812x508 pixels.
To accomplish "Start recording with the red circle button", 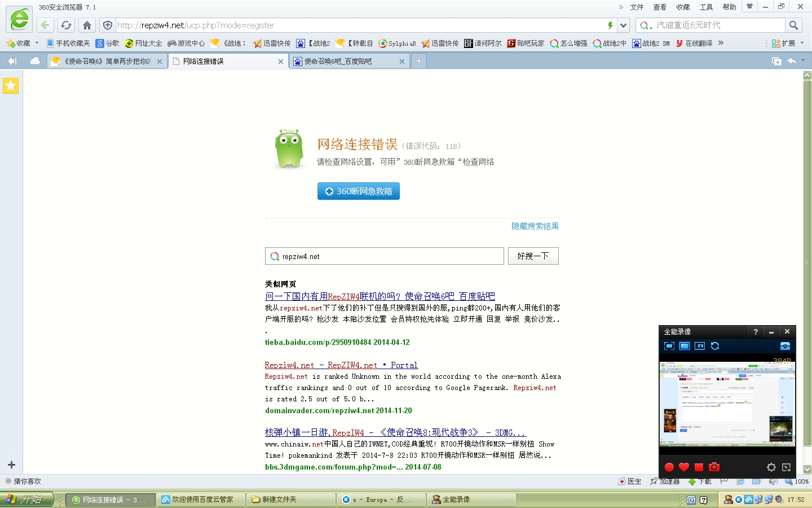I will tap(669, 467).
